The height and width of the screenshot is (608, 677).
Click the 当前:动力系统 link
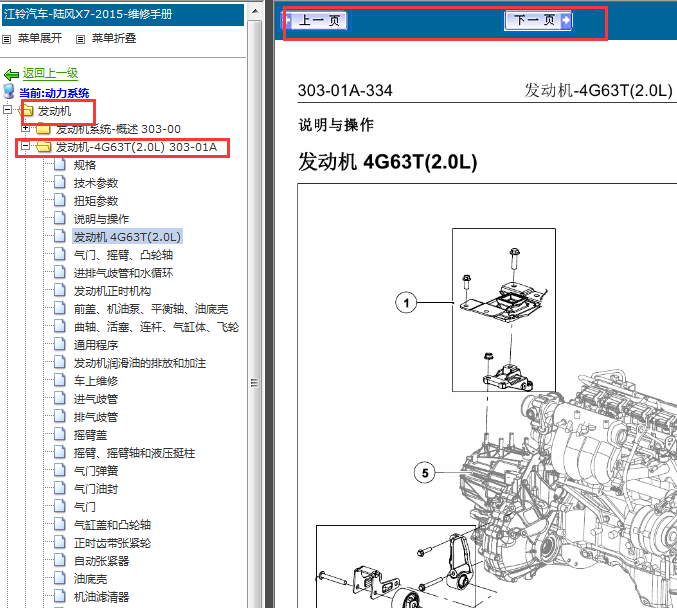[x=54, y=93]
